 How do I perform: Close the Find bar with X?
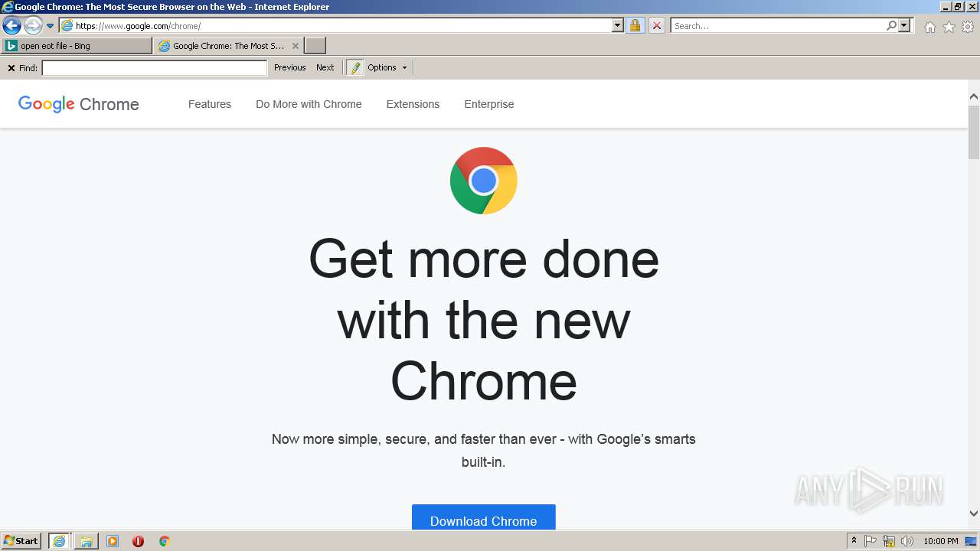point(11,68)
